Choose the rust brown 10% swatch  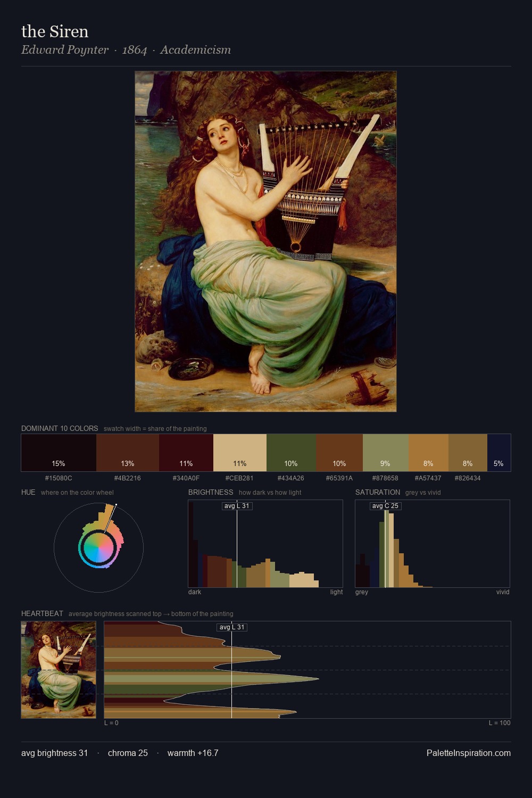[x=339, y=453]
